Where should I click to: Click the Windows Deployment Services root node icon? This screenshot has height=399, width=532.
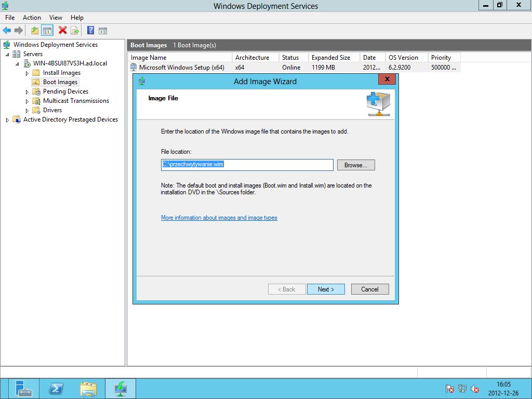(x=6, y=45)
